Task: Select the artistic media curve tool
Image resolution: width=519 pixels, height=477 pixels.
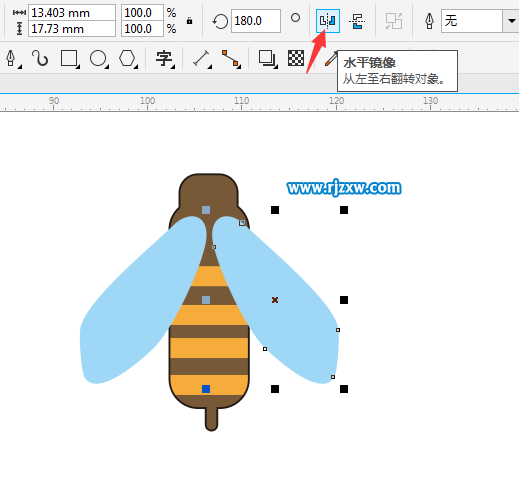Action: pyautogui.click(x=40, y=59)
